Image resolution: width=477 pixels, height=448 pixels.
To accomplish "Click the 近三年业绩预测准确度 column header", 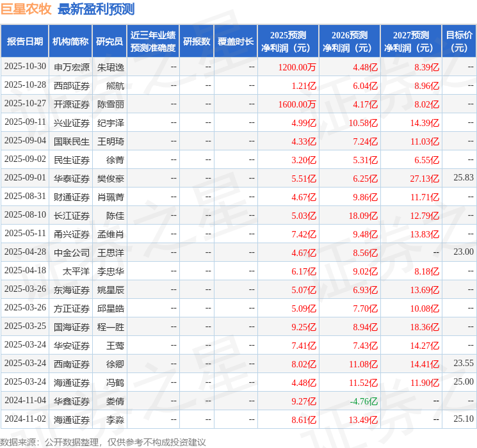I will pyautogui.click(x=152, y=42).
